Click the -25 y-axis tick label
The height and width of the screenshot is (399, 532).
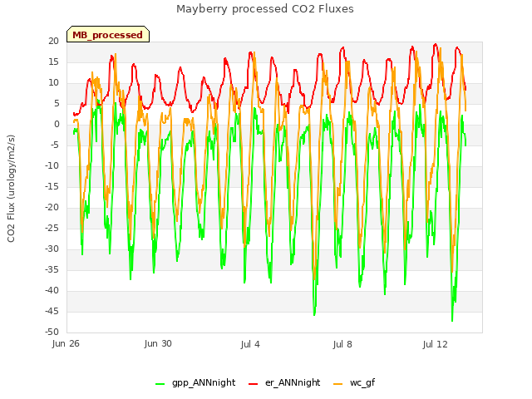click(52, 228)
